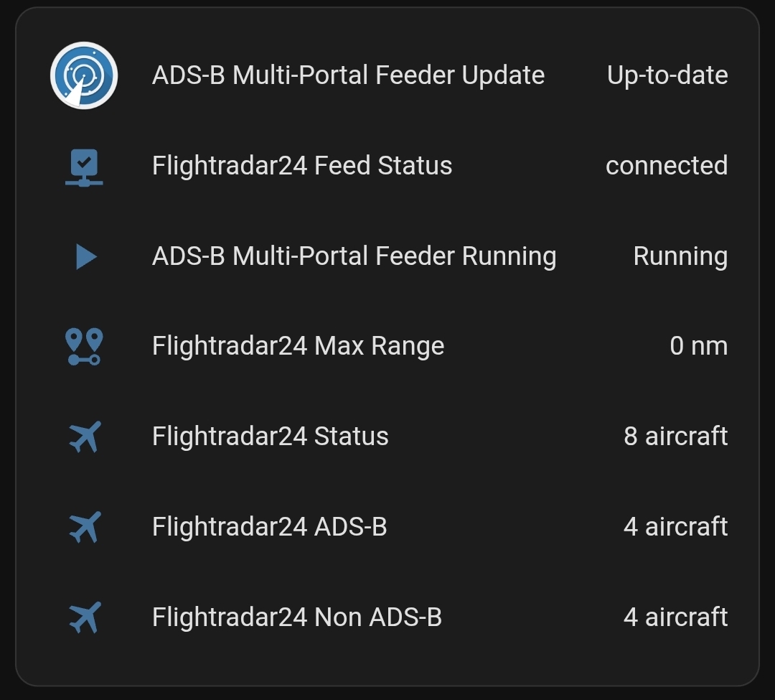
Task: Click the network monitor icon for Flightradar24 Feed Status
Action: (84, 166)
